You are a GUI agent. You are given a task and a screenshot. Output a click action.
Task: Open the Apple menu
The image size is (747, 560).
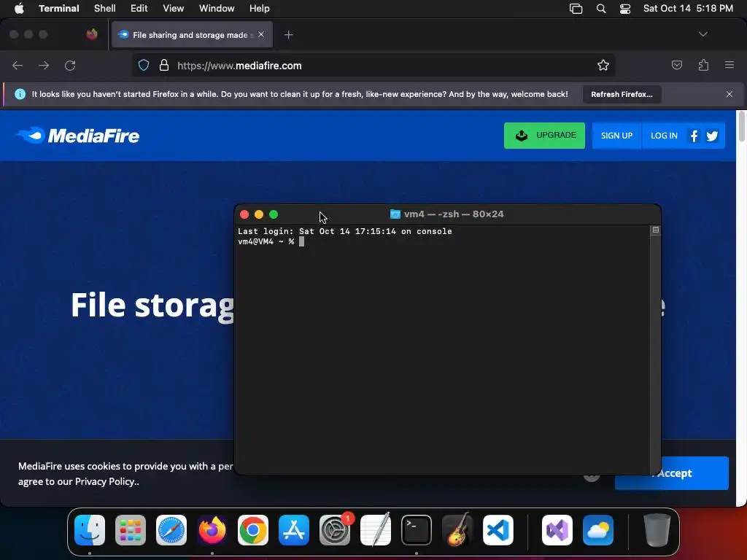19,9
